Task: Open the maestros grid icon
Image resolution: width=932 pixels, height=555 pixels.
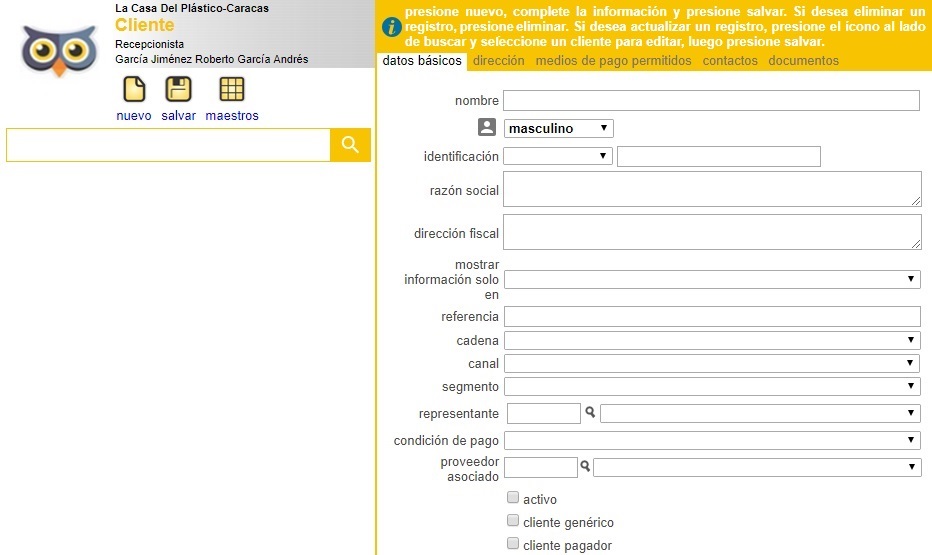Action: tap(232, 89)
